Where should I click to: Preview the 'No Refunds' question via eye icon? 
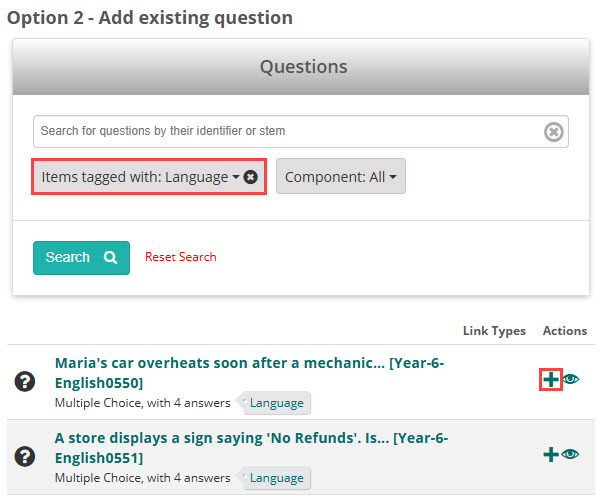571,454
